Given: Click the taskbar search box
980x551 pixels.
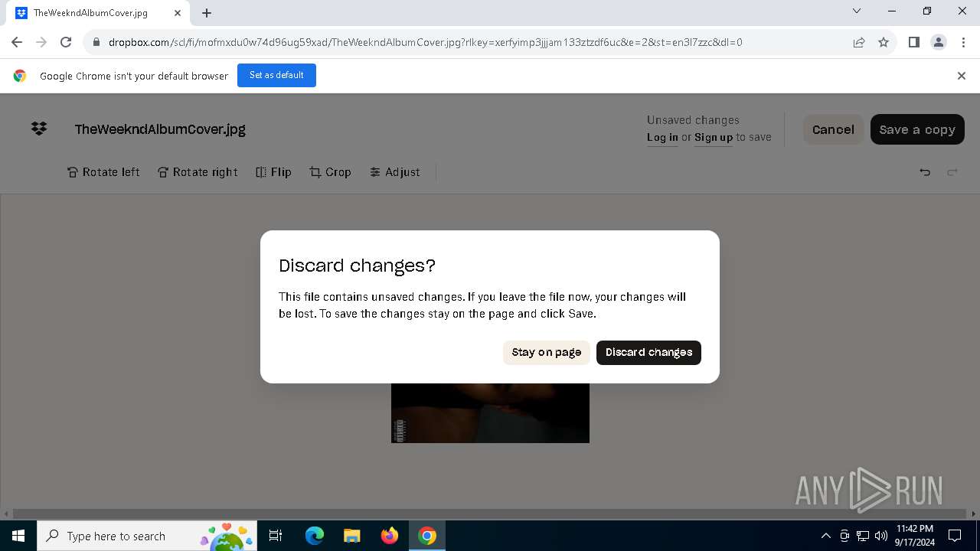Looking at the screenshot, I should (149, 536).
